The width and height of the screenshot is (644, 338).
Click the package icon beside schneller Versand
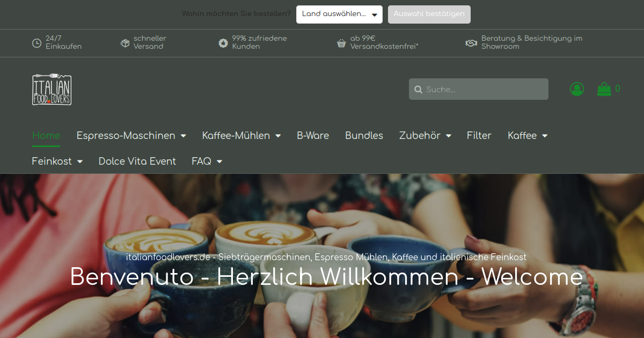coord(125,43)
